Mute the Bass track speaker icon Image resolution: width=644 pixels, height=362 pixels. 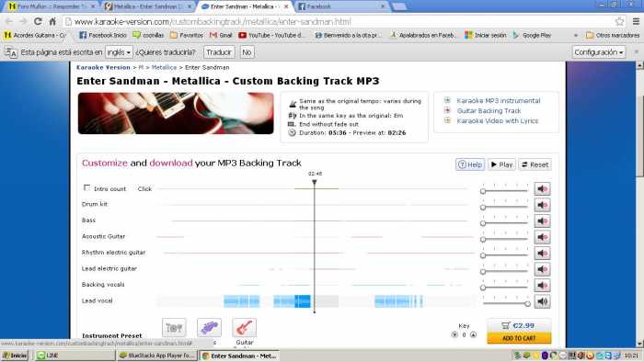coord(542,221)
